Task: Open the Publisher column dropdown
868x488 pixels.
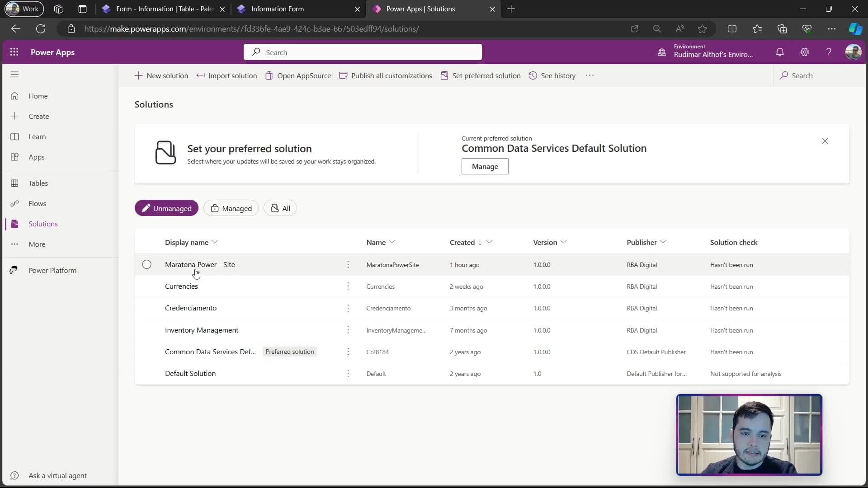Action: (x=663, y=243)
